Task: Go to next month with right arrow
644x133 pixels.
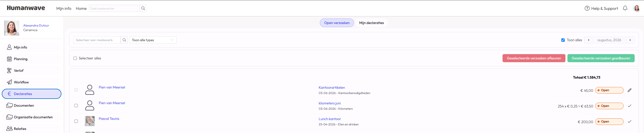Action: click(x=630, y=40)
